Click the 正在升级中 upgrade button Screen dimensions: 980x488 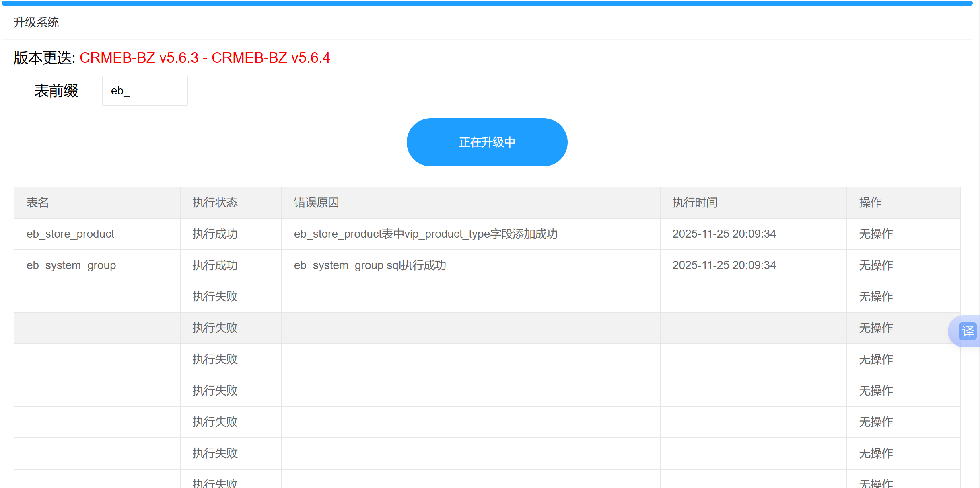(487, 142)
